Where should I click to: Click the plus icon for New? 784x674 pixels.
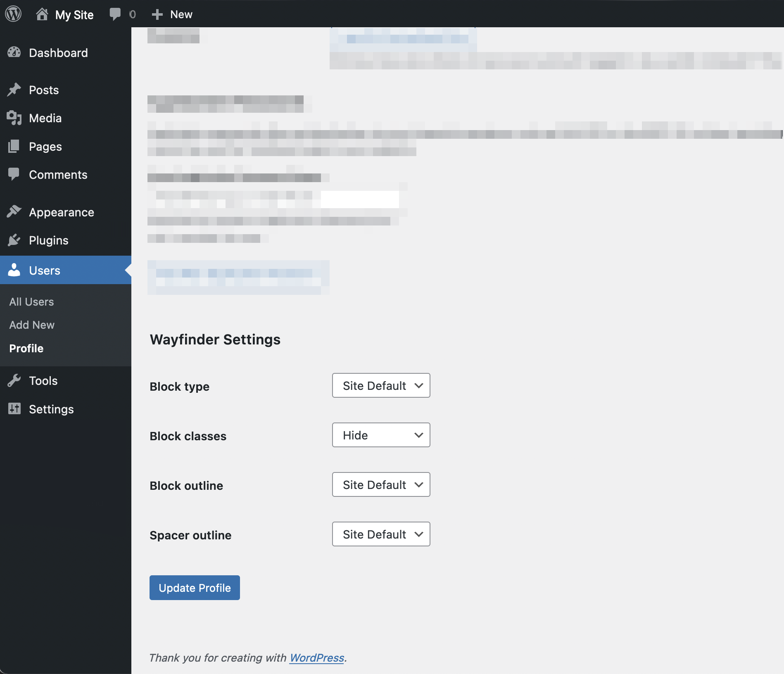[157, 14]
